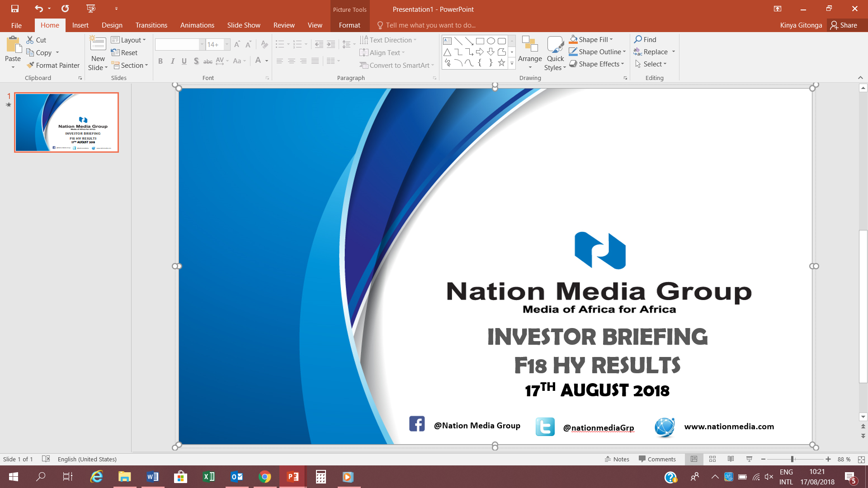The width and height of the screenshot is (868, 488).
Task: Click the Paste clipboard icon
Action: click(x=14, y=45)
